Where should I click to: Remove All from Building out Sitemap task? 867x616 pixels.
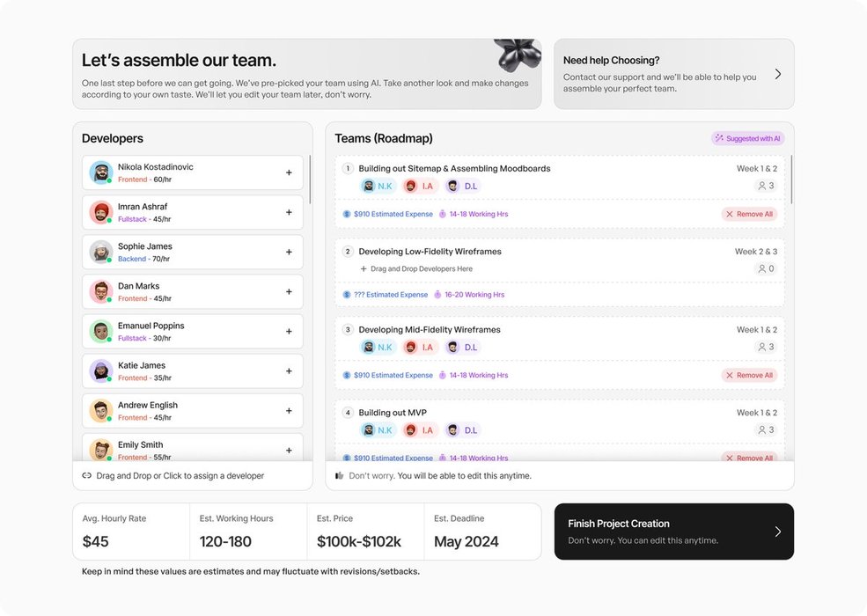click(749, 214)
